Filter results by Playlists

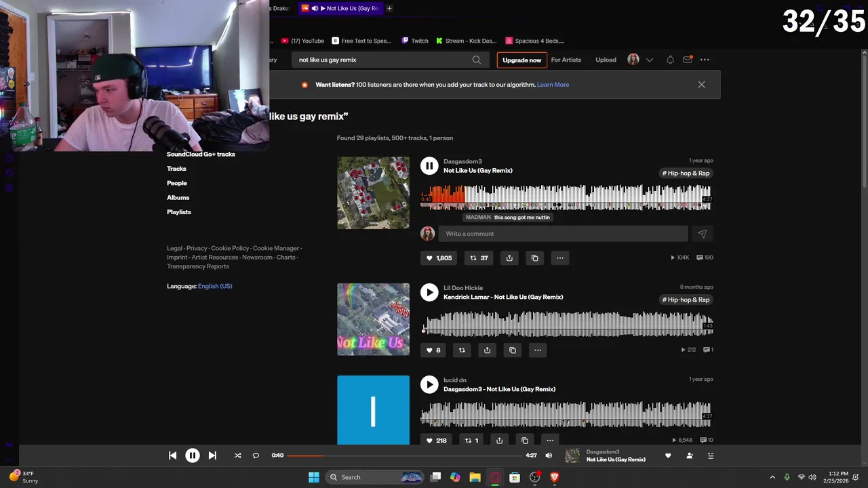point(179,212)
